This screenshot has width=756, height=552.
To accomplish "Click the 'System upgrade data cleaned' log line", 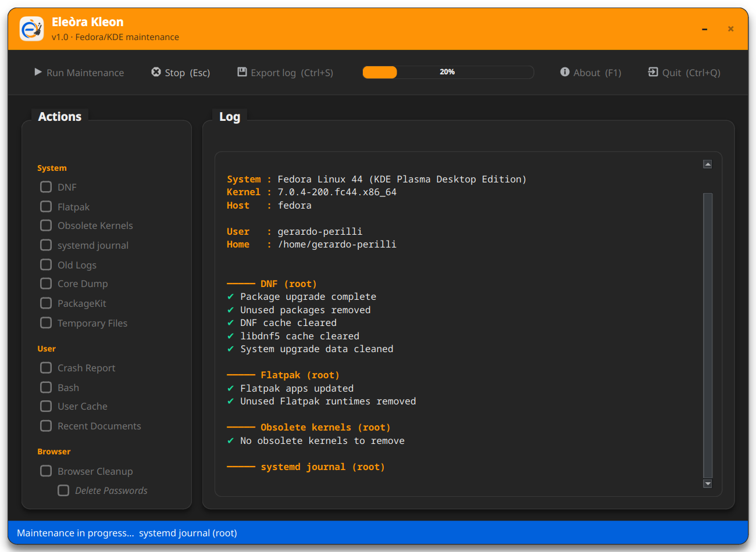I will [x=317, y=349].
